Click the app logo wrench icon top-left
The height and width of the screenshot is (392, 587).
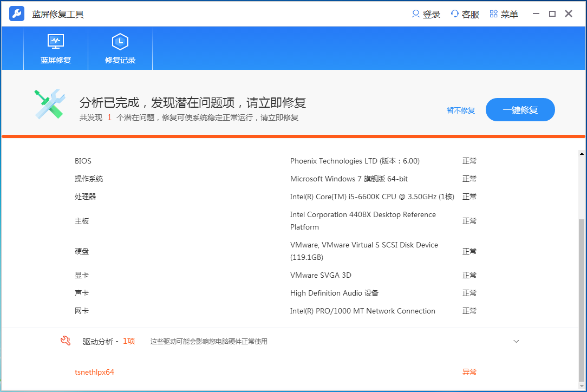pos(16,13)
